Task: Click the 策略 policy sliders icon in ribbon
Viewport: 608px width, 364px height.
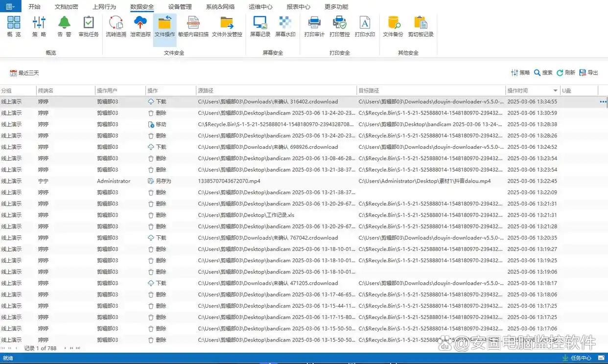Action: pyautogui.click(x=39, y=26)
